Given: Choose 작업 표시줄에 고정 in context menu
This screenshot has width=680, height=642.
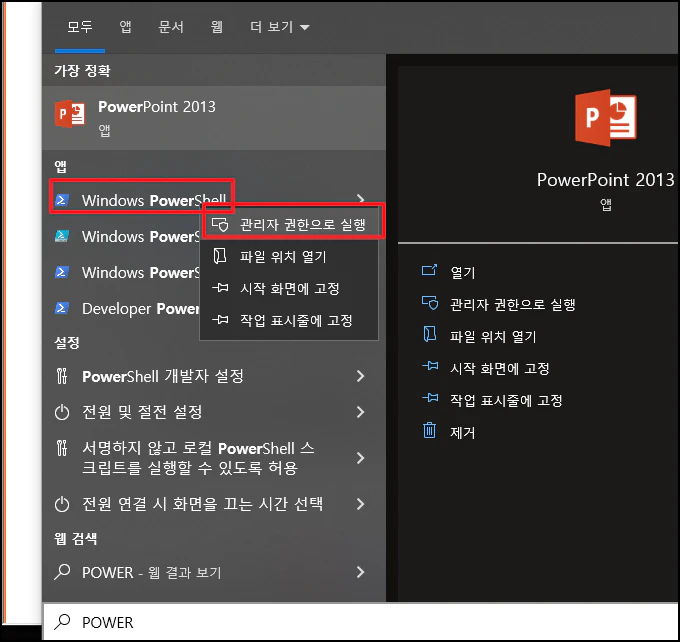Looking at the screenshot, I should point(289,321).
